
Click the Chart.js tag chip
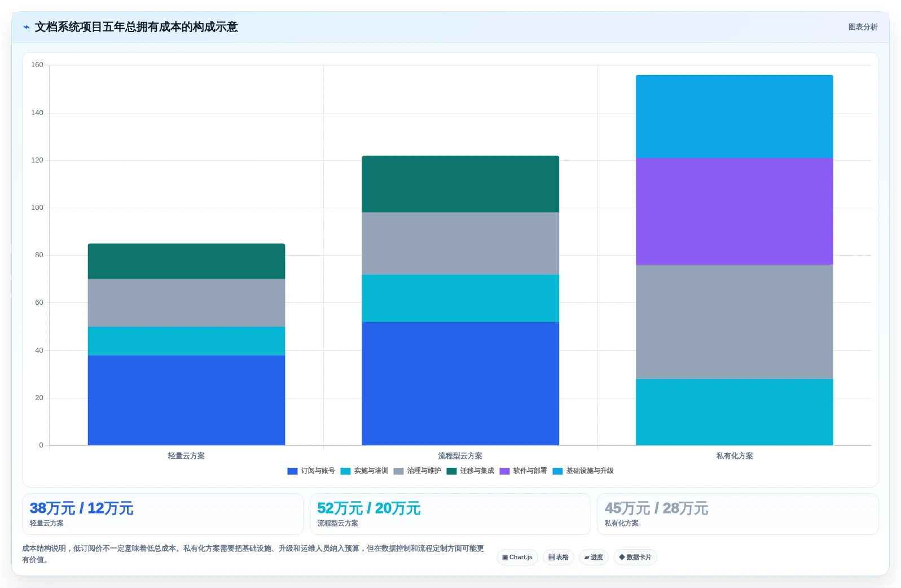[x=517, y=558]
